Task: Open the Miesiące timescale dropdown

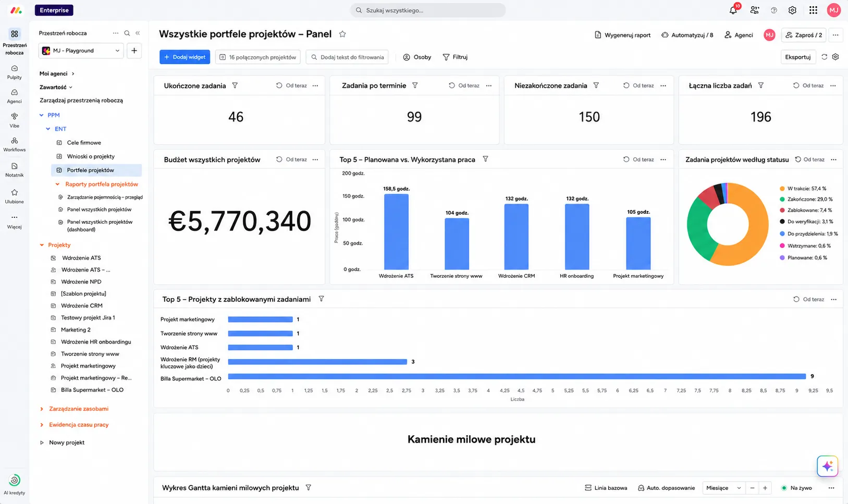Action: (x=723, y=488)
